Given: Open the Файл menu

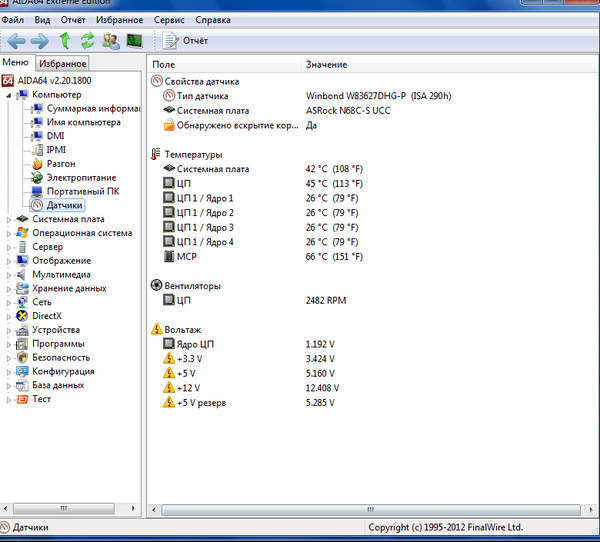Looking at the screenshot, I should tap(13, 20).
